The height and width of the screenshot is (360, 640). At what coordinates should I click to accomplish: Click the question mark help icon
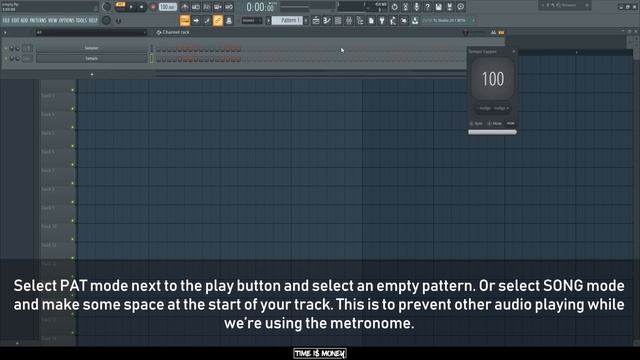(427, 7)
